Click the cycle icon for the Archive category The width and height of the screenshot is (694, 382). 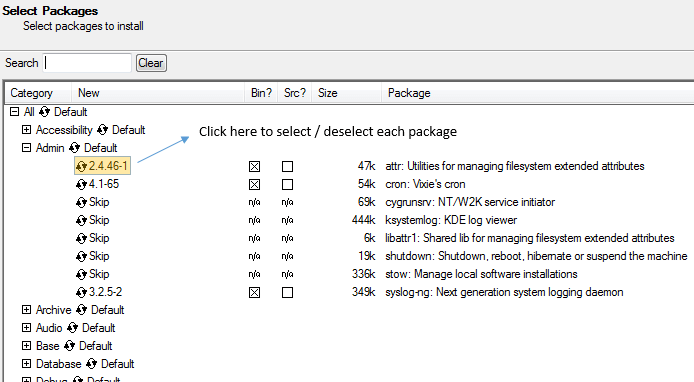coord(81,310)
